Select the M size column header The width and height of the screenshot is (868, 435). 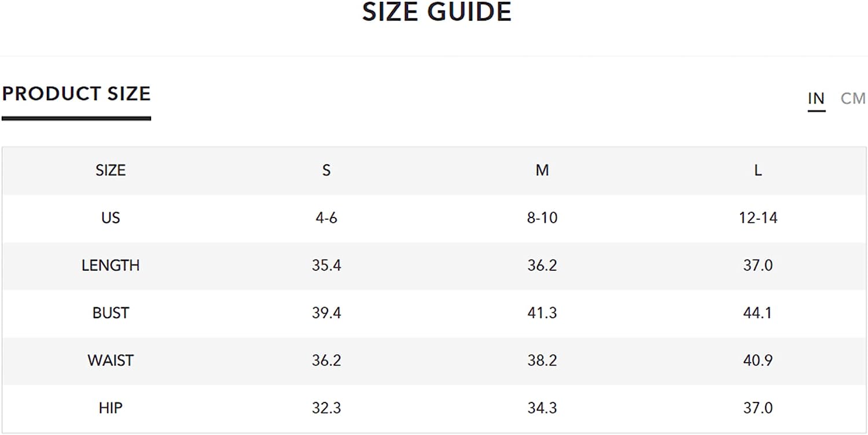pyautogui.click(x=542, y=170)
